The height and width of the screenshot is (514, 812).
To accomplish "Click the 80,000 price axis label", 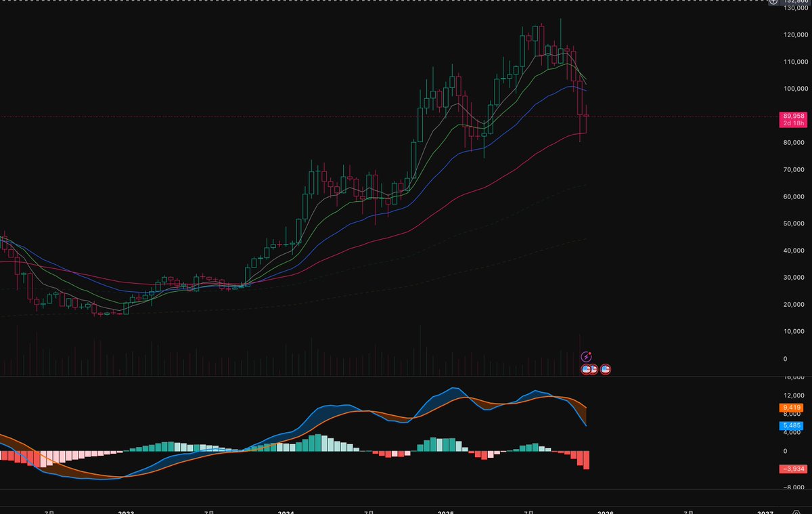I will point(794,143).
